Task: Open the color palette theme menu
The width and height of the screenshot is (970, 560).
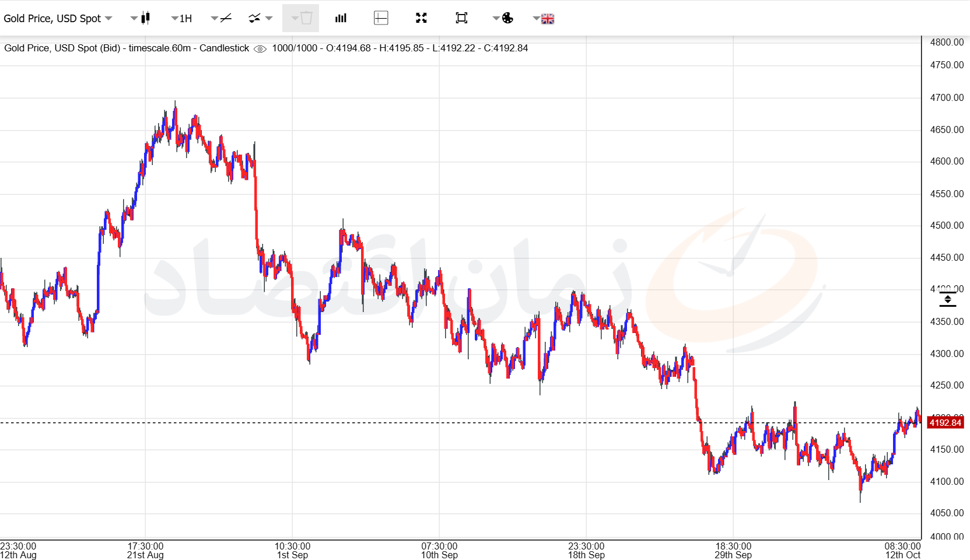Action: tap(503, 19)
